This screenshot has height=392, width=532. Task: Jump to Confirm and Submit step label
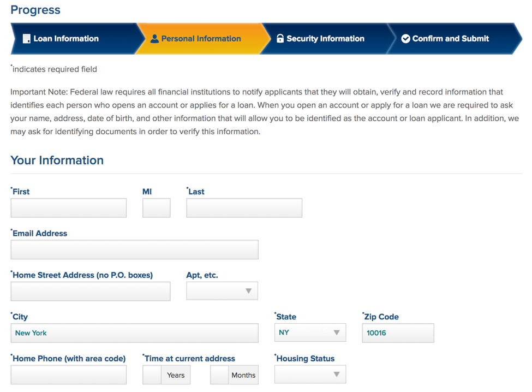[x=451, y=39]
